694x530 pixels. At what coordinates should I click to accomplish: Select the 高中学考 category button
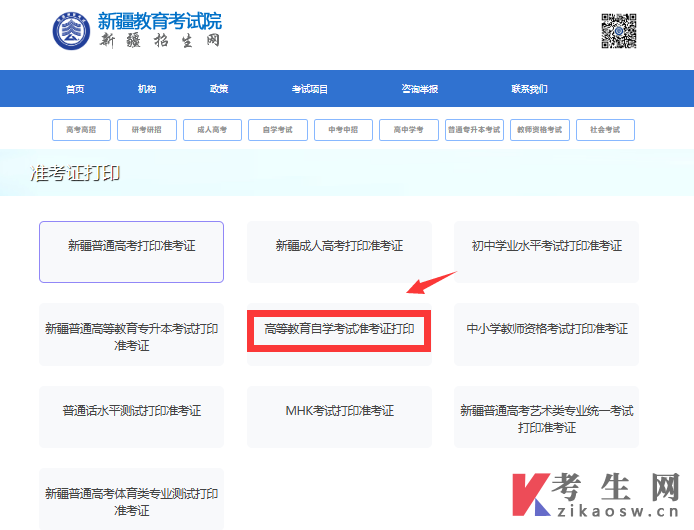409,130
